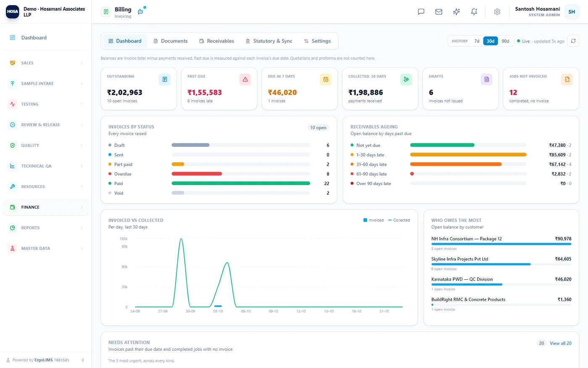Image resolution: width=588 pixels, height=368 pixels.
Task: Open the SH user avatar menu
Action: point(572,12)
